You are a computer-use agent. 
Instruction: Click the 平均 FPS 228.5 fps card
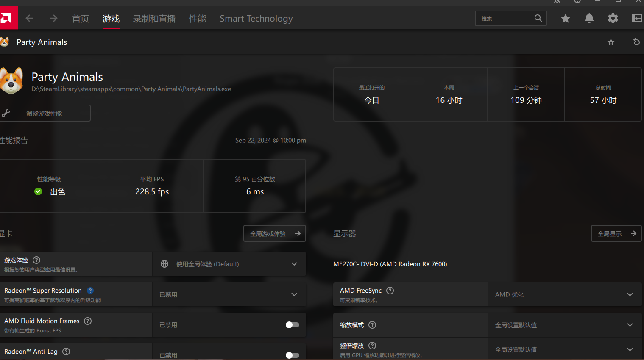pos(152,186)
